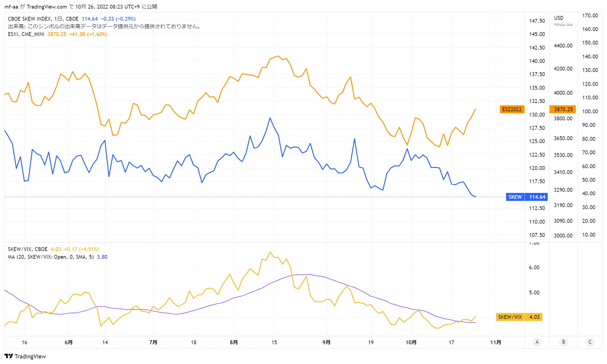Click the TradingView logo icon
This screenshot has height=364, width=607.
(9, 356)
